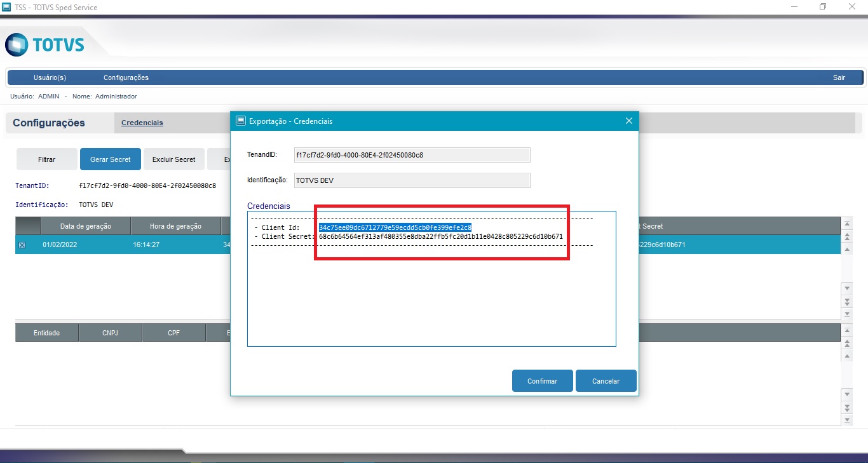Image resolution: width=868 pixels, height=463 pixels.
Task: Click the TOTVS logo
Action: 44,45
